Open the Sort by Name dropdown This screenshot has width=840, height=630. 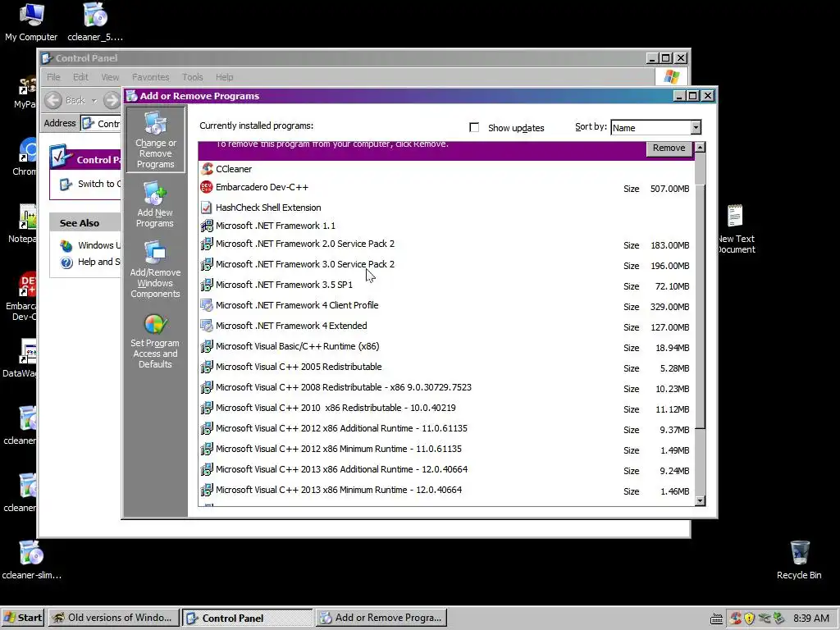[696, 127]
